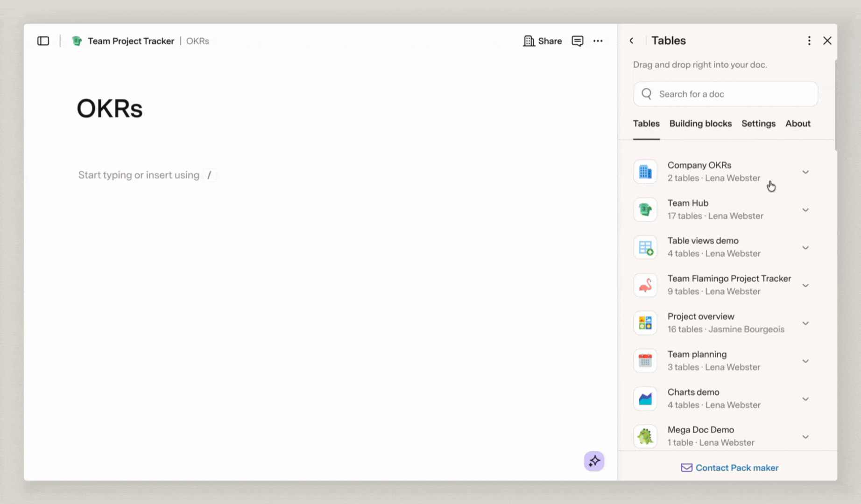Screen dimensions: 861x504
Task: Select the Project overview doc name
Action: 701,316
